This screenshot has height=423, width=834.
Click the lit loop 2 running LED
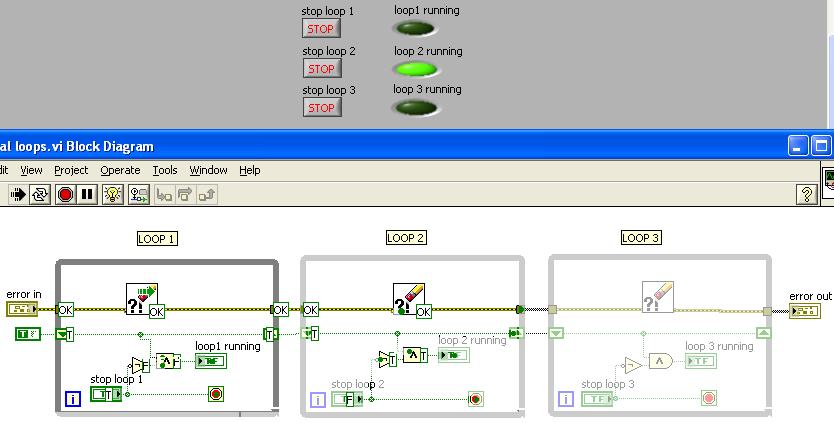click(415, 69)
